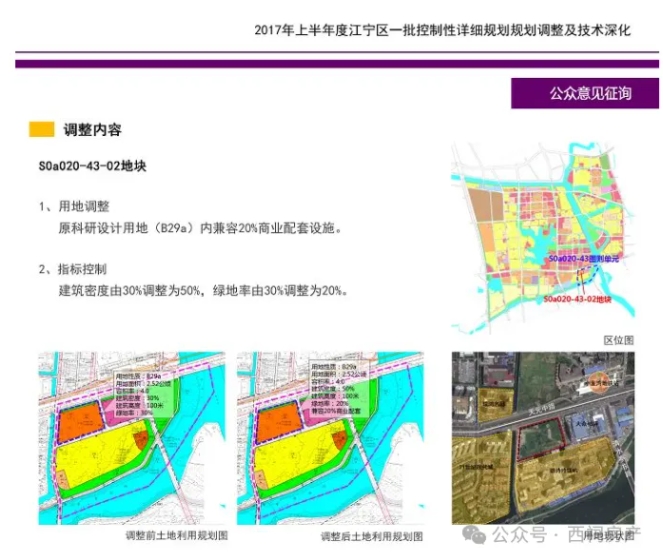Viewport: 663px width, 557px height.
Task: Click the 调整内容 section heading
Action: click(92, 130)
